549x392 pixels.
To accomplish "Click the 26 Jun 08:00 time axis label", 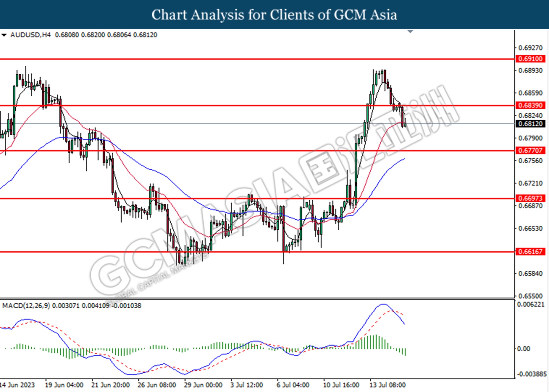I will [157, 385].
